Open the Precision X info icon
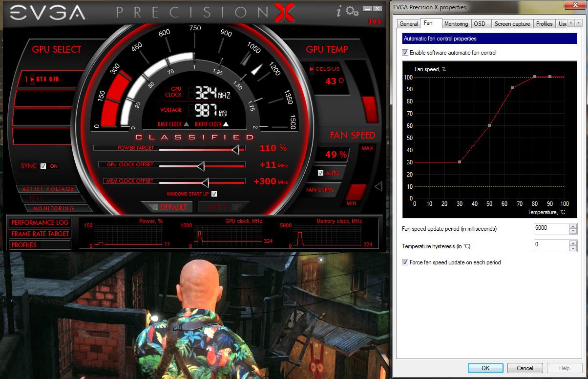 pos(339,12)
